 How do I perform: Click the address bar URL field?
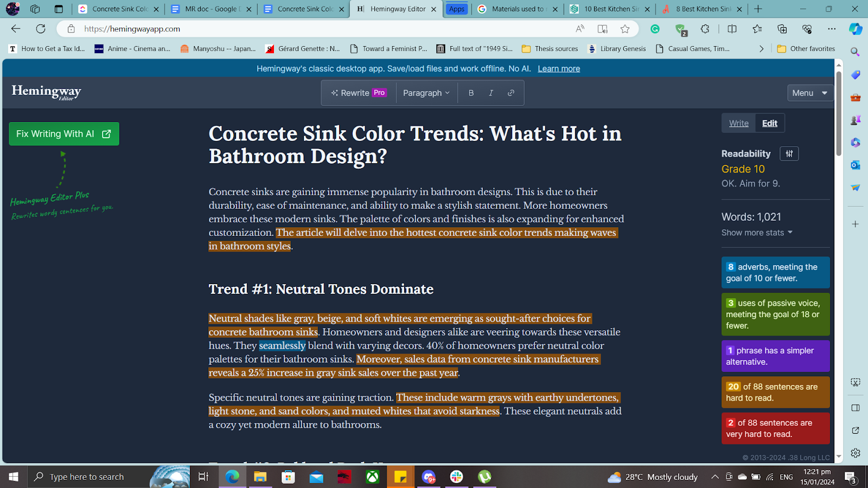point(325,29)
